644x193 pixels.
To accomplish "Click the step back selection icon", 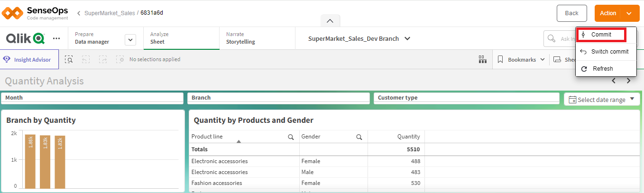I will point(86,59).
